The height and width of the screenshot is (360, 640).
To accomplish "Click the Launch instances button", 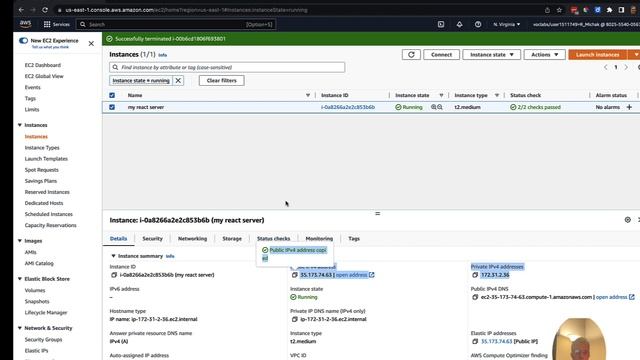I will pos(598,55).
